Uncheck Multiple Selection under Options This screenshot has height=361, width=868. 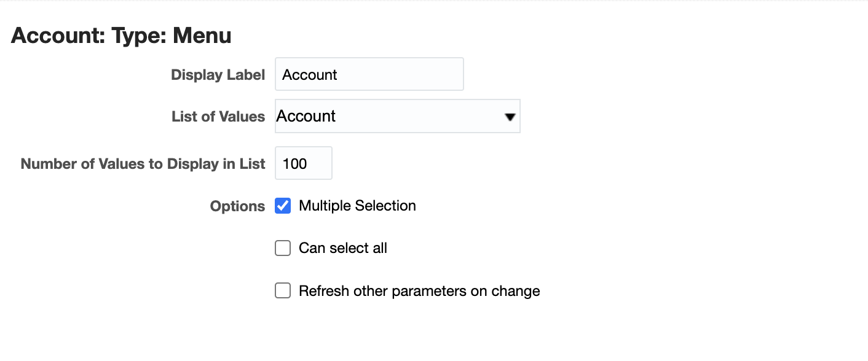click(282, 206)
